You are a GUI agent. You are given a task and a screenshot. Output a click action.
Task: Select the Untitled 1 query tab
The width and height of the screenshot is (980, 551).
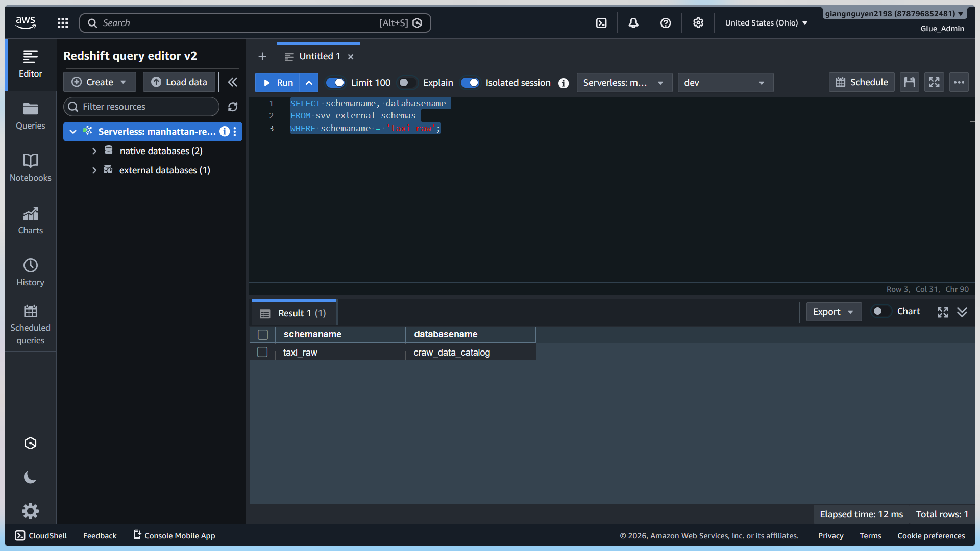click(x=320, y=56)
